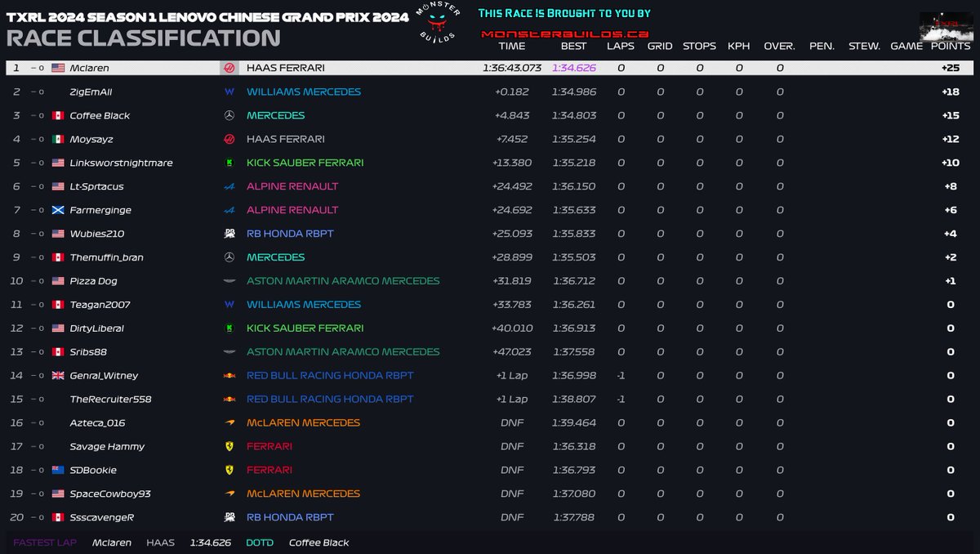Screen dimensions: 980x554
Task: Click the POINTS column header
Action: [x=951, y=47]
